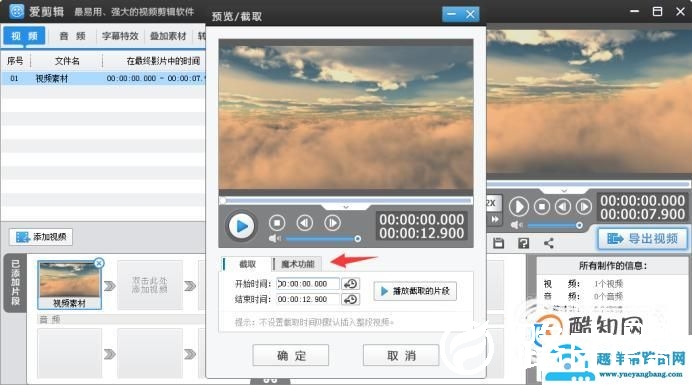
Task: Expand the chevron below the main preview progress bar
Action: 564,190
